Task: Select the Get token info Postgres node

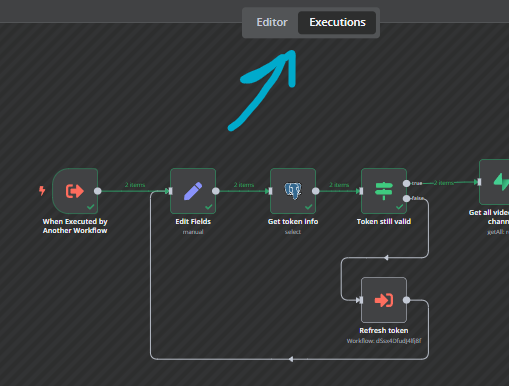Action: tap(293, 191)
